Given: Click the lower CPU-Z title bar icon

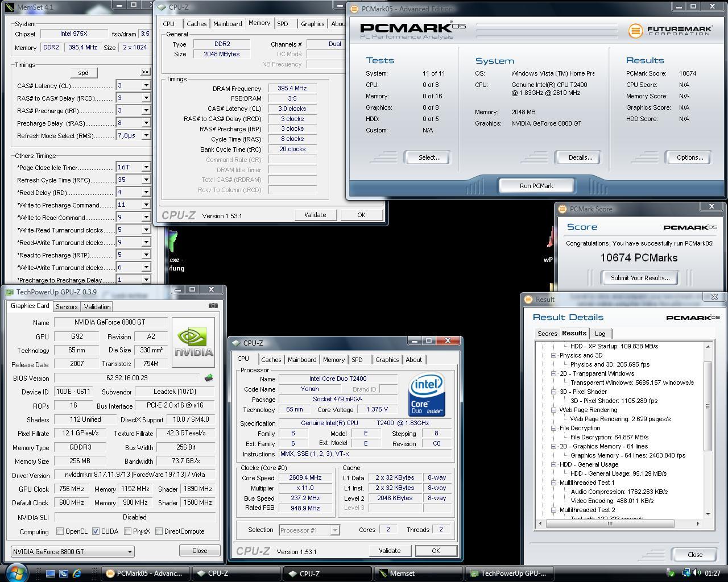Looking at the screenshot, I should tap(237, 343).
